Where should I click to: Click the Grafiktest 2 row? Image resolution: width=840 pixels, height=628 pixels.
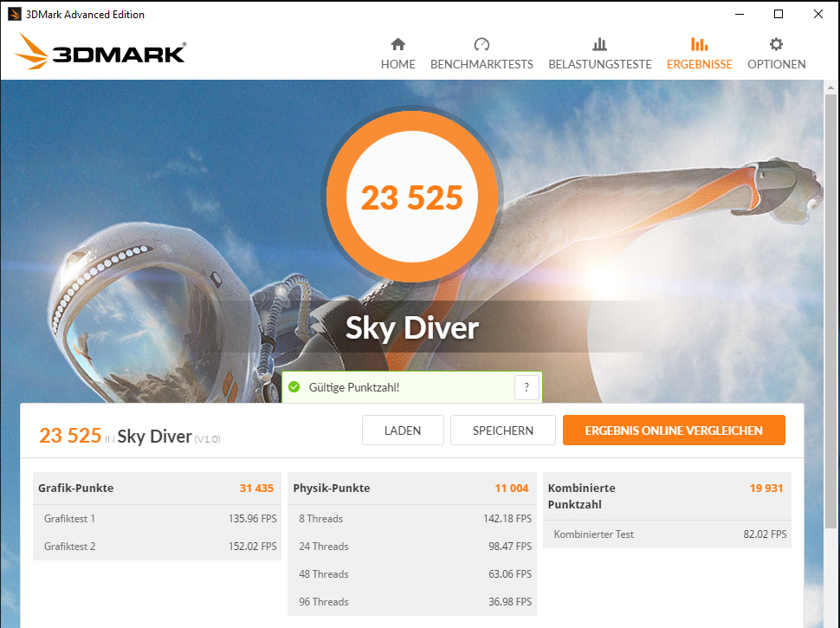[157, 547]
